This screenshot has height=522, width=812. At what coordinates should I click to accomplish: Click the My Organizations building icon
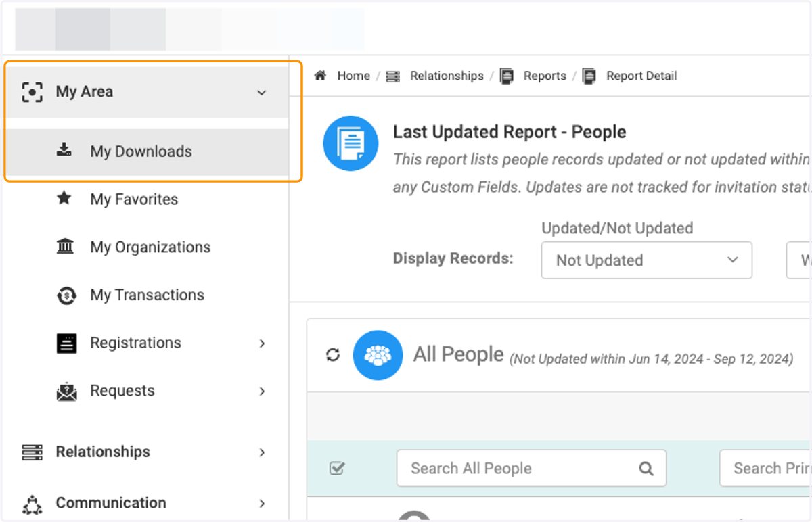[x=65, y=246]
